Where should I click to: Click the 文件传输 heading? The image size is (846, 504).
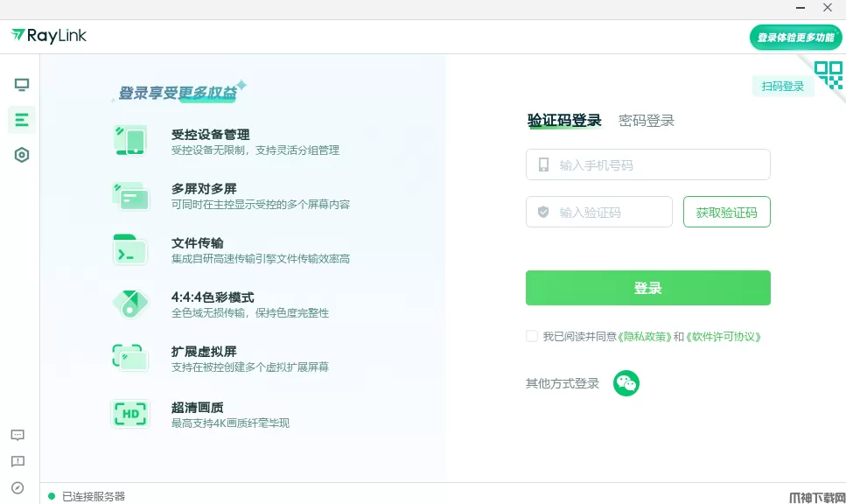pos(198,243)
